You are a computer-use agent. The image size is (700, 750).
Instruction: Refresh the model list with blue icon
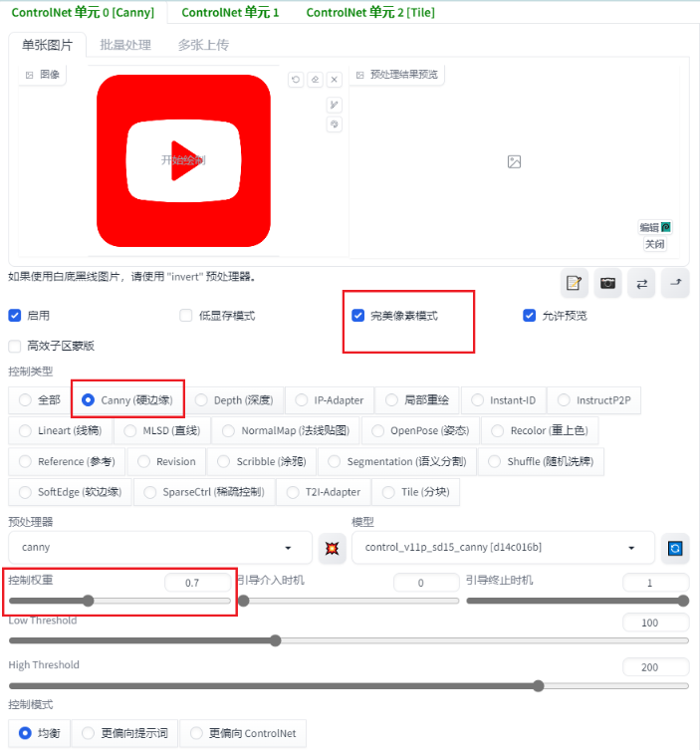(675, 548)
